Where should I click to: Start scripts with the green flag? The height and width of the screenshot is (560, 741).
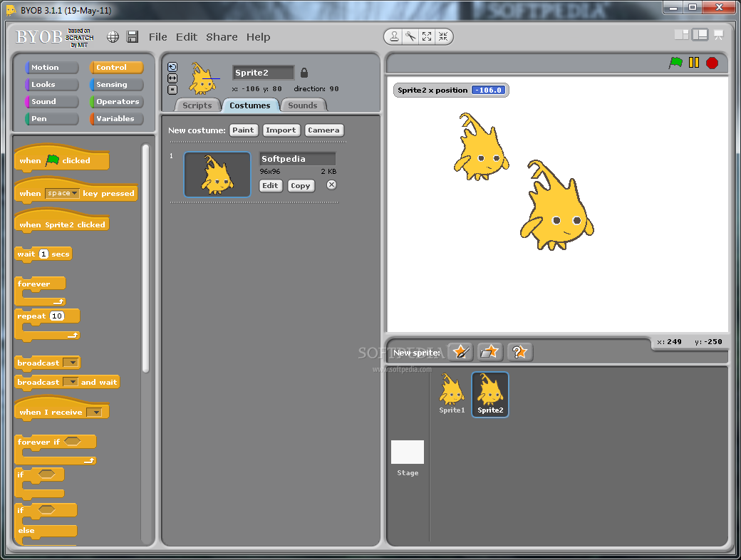675,63
